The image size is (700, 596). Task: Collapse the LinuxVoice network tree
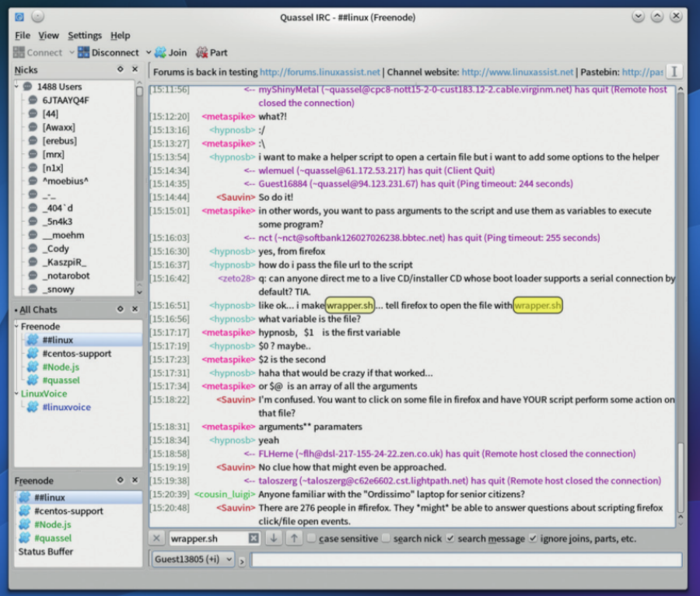pos(17,394)
